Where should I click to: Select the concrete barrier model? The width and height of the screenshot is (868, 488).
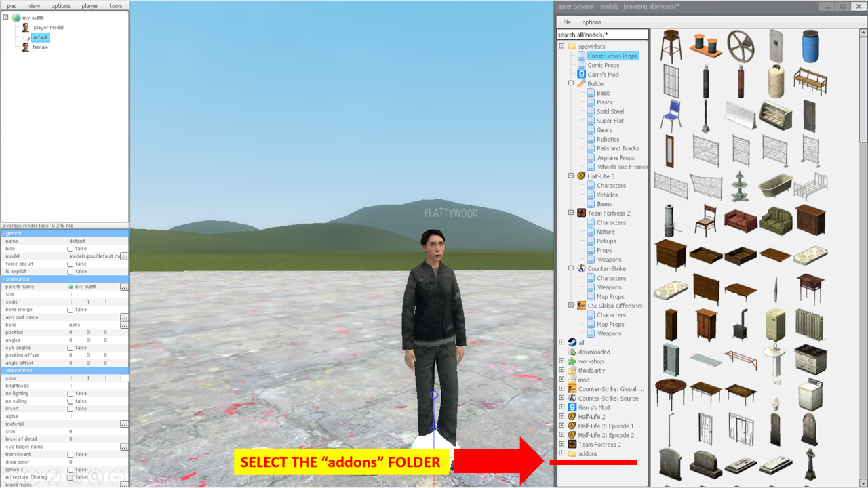pyautogui.click(x=741, y=117)
